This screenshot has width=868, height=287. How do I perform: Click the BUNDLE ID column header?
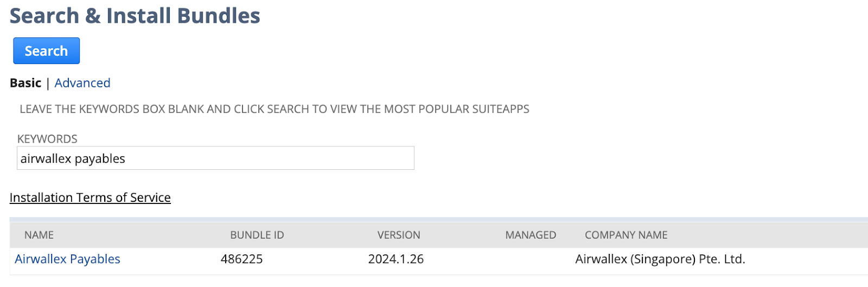(x=257, y=235)
